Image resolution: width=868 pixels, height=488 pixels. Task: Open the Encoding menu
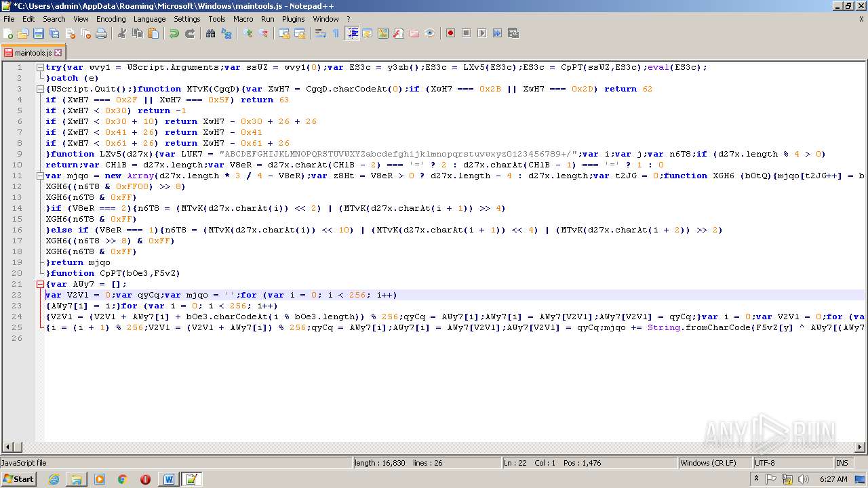pyautogui.click(x=111, y=19)
